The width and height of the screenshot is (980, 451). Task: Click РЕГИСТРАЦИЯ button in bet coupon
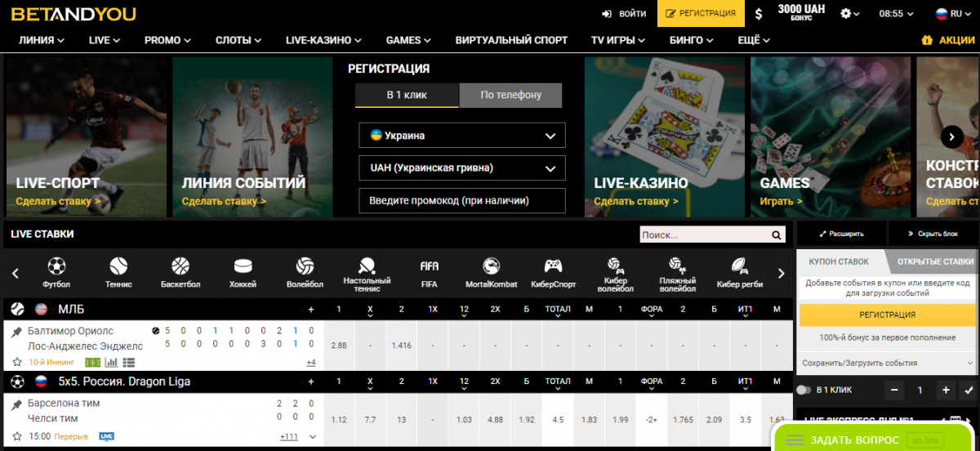click(x=887, y=315)
